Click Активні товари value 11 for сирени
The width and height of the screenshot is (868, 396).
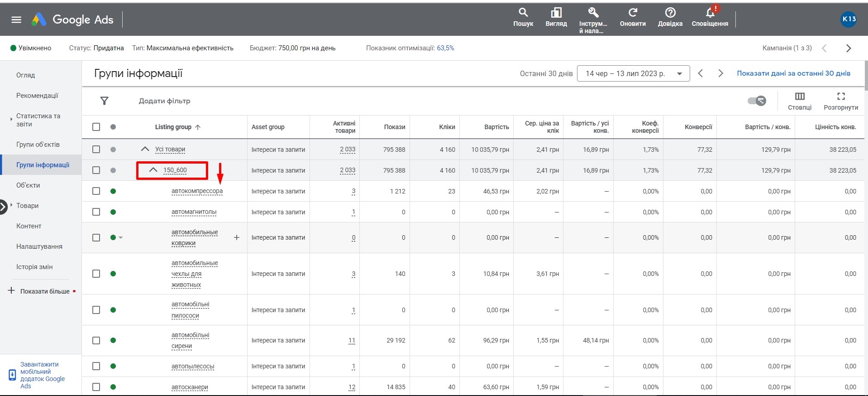(352, 340)
